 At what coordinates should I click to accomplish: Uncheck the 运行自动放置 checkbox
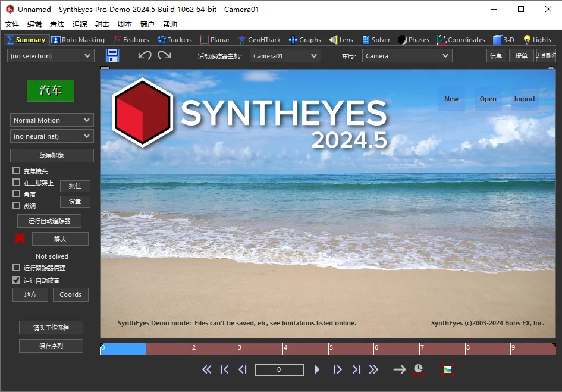tap(17, 280)
